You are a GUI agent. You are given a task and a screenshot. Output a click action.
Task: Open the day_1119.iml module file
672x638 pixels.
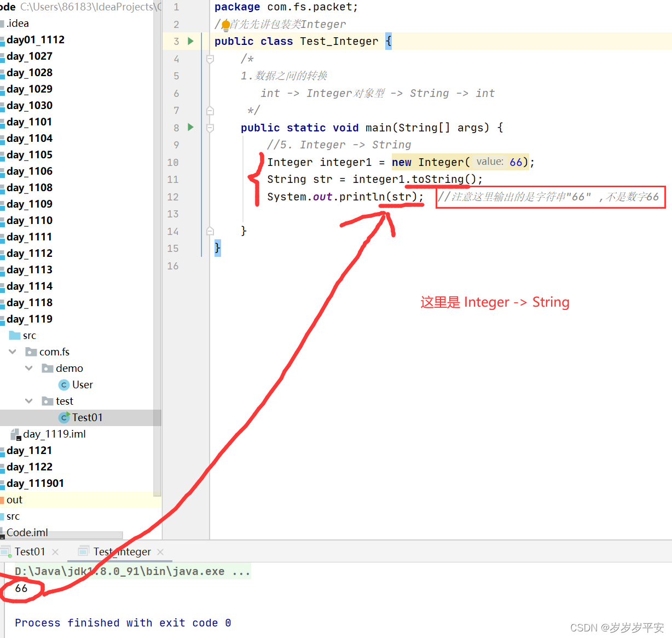click(x=55, y=434)
